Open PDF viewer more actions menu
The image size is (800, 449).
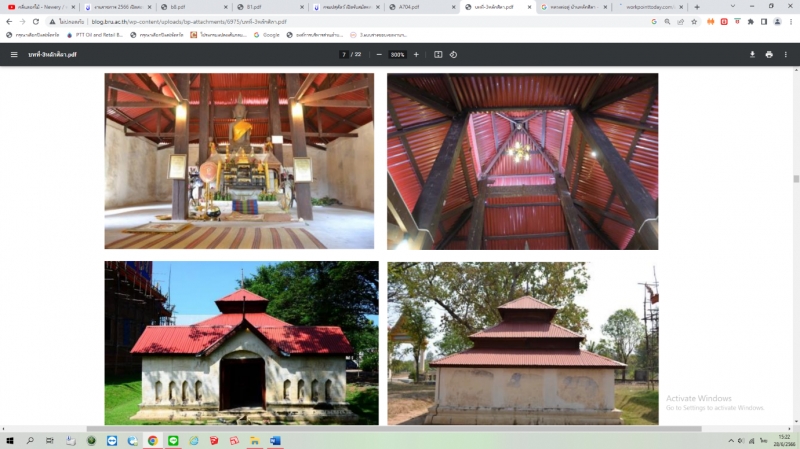coord(786,55)
